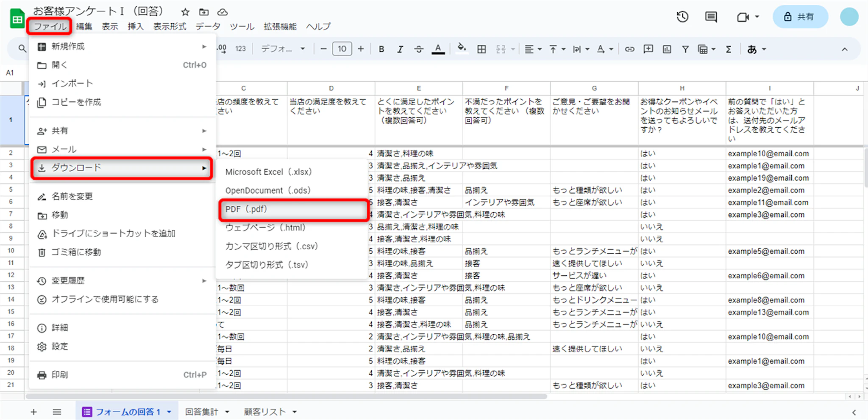The height and width of the screenshot is (420, 868).
Task: Click the add new sheet plus button
Action: (33, 412)
